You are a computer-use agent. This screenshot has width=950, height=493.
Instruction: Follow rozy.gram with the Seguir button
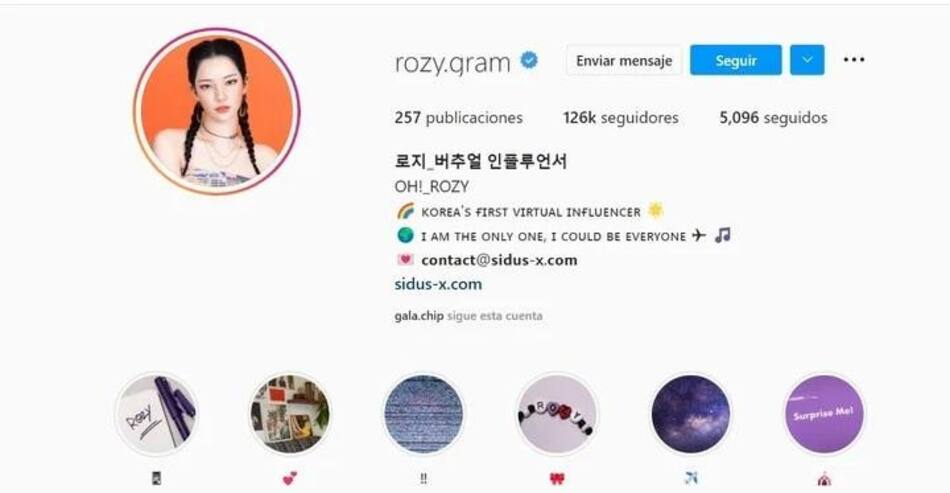[736, 60]
